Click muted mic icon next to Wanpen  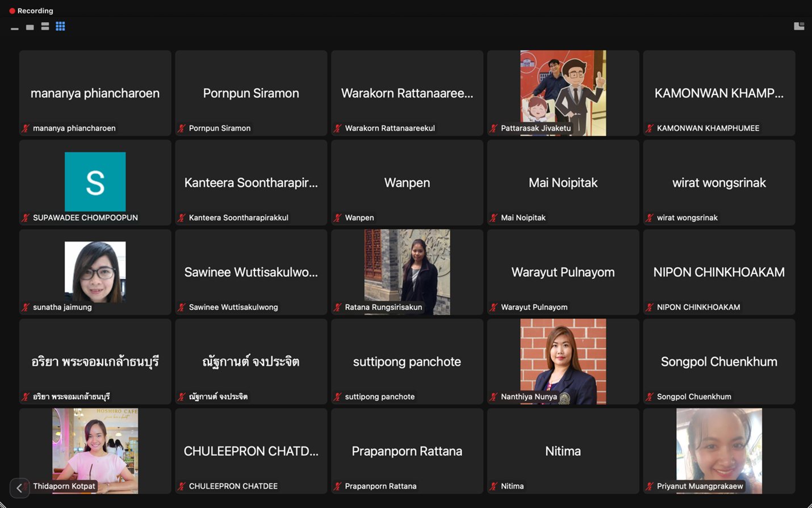point(337,218)
